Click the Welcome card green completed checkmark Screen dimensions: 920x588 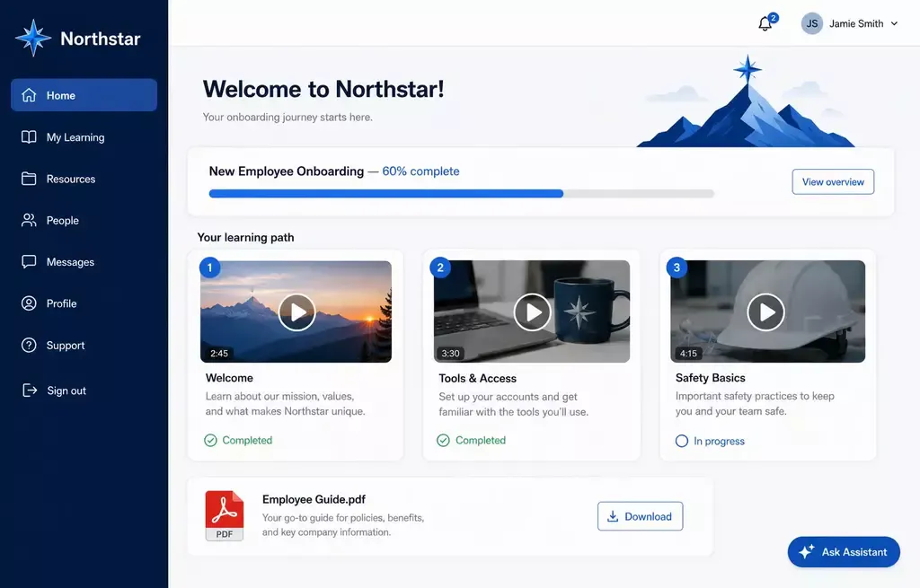click(210, 440)
